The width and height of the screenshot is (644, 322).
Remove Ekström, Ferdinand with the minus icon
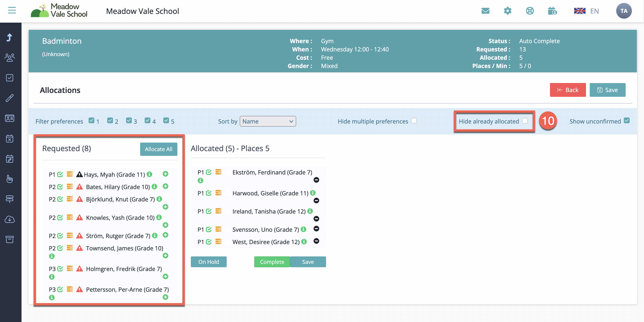tap(316, 180)
